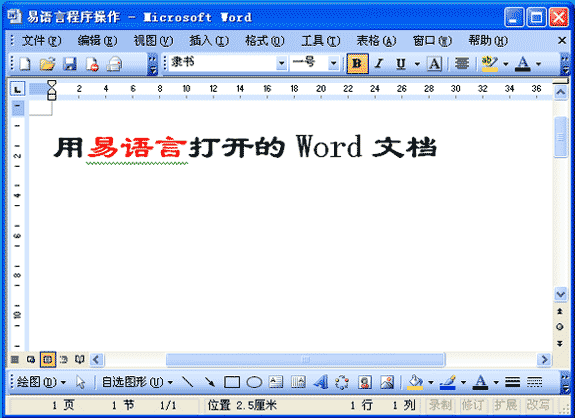Open the 插入 menu
Screen dimensions: 575x418
209,41
